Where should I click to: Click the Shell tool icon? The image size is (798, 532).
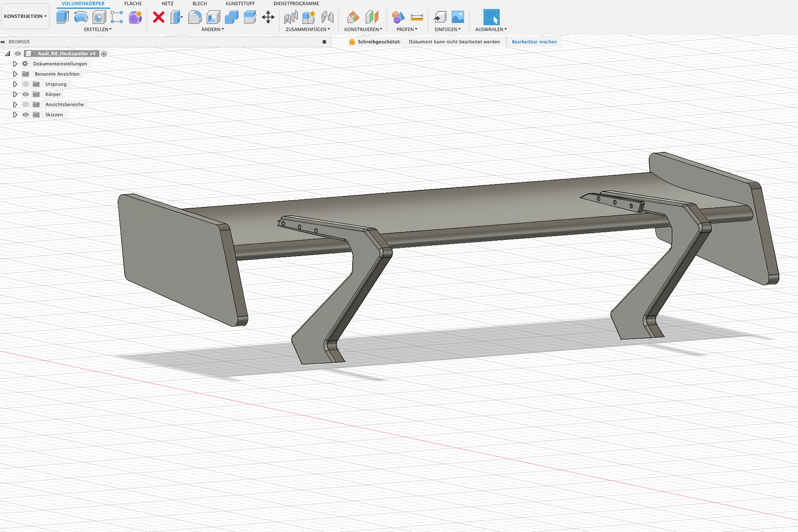pos(213,17)
